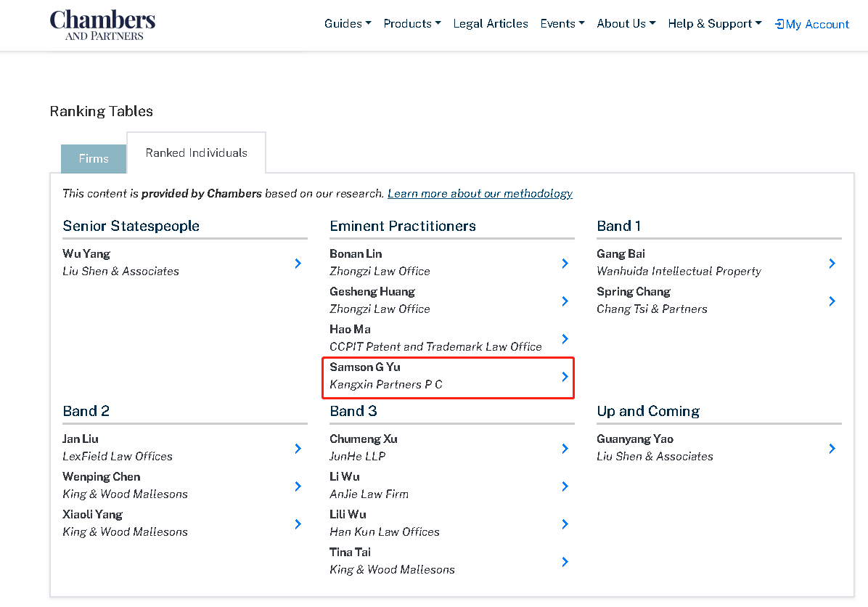
Task: Open chevron arrow for Spring Chang
Action: (x=832, y=301)
